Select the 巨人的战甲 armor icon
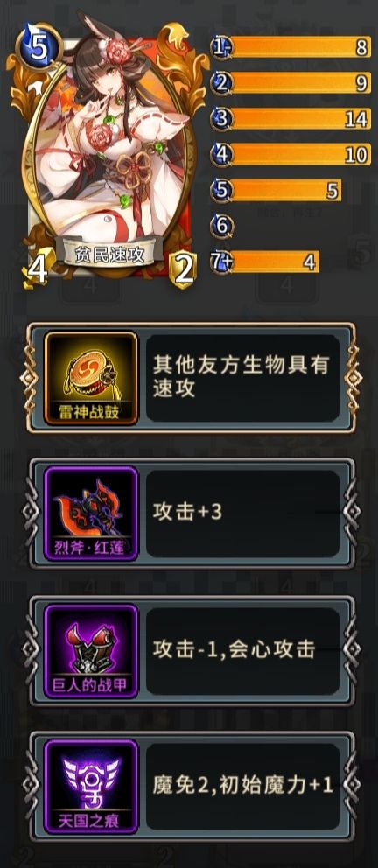Image resolution: width=378 pixels, height=868 pixels. [91, 650]
